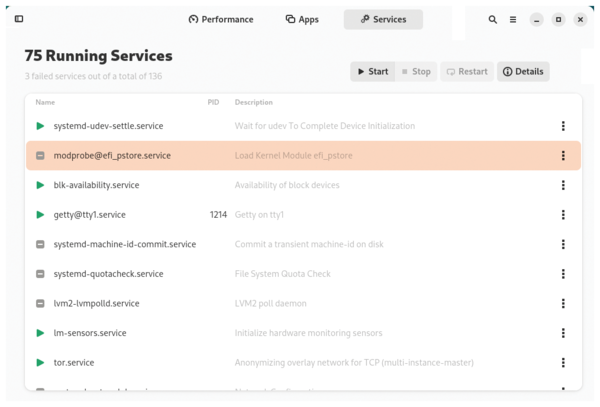Sort services by the Name column
600x407 pixels.
click(x=45, y=102)
